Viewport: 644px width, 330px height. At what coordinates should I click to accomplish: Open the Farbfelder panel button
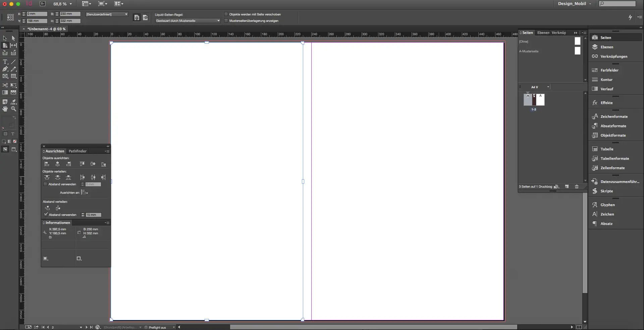pos(609,70)
